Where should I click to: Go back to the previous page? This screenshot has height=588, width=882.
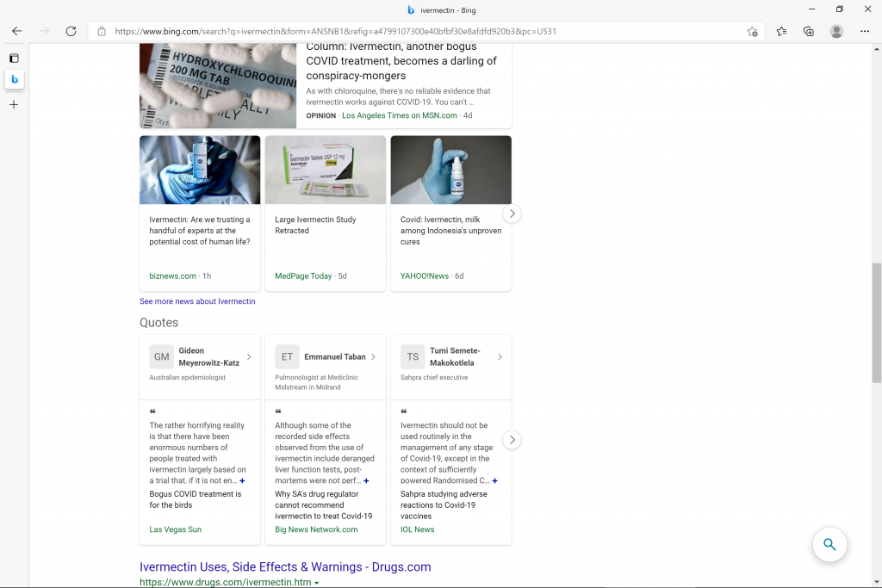[17, 32]
